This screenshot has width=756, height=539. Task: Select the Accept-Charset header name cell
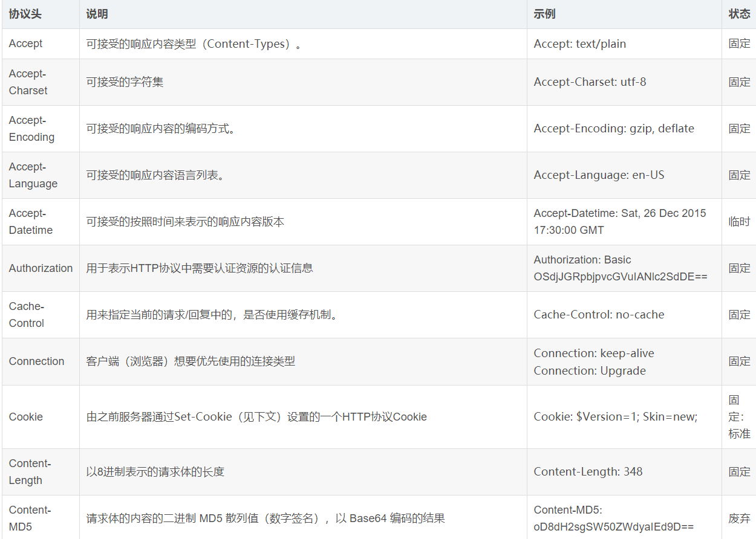[x=28, y=82]
